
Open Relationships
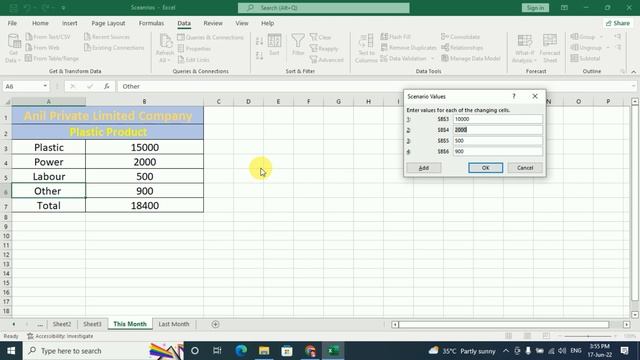point(462,48)
